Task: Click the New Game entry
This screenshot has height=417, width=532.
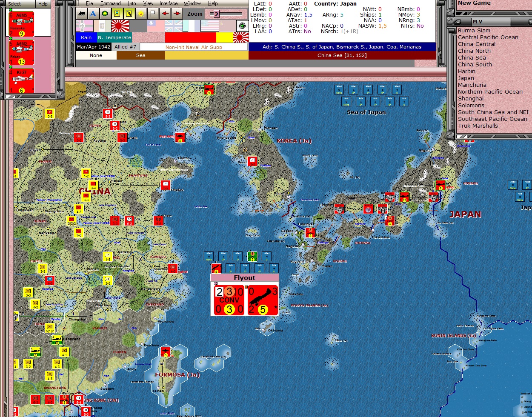Action: point(474,3)
